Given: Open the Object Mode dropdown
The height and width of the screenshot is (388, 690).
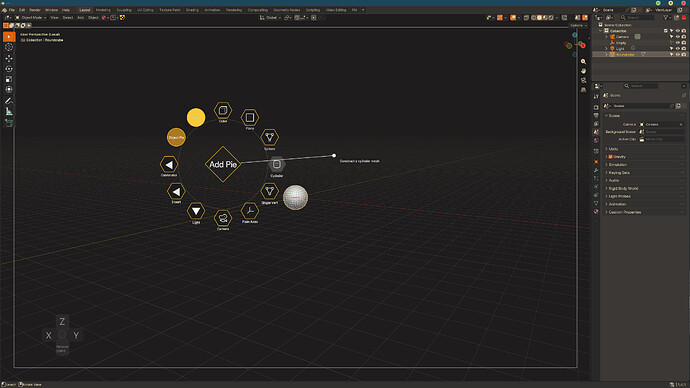Looking at the screenshot, I should [x=30, y=18].
